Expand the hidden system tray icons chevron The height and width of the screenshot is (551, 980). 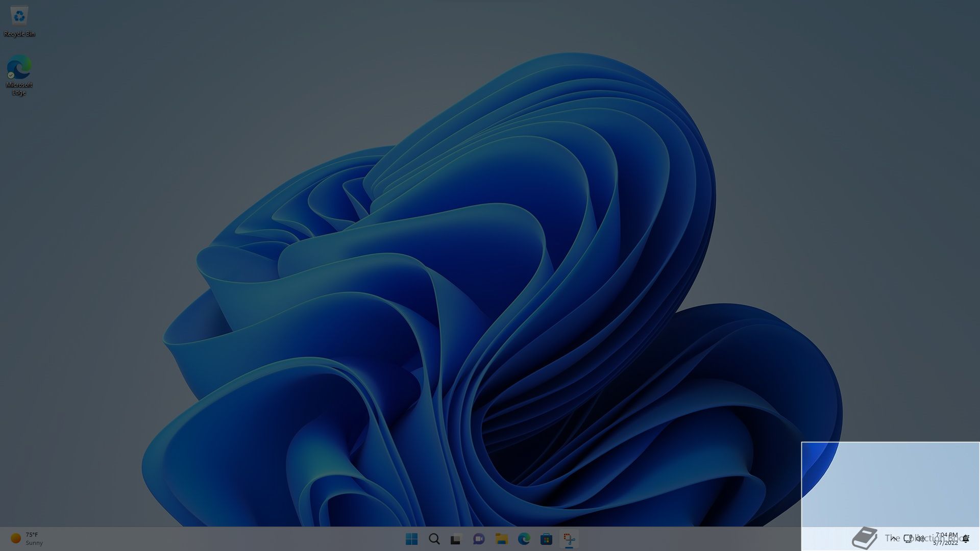coord(893,538)
